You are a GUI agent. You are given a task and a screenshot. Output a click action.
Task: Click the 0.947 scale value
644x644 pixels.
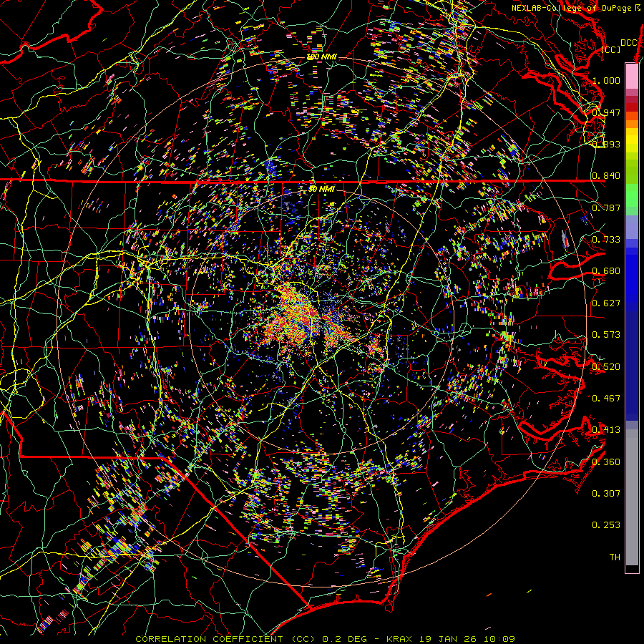(606, 112)
